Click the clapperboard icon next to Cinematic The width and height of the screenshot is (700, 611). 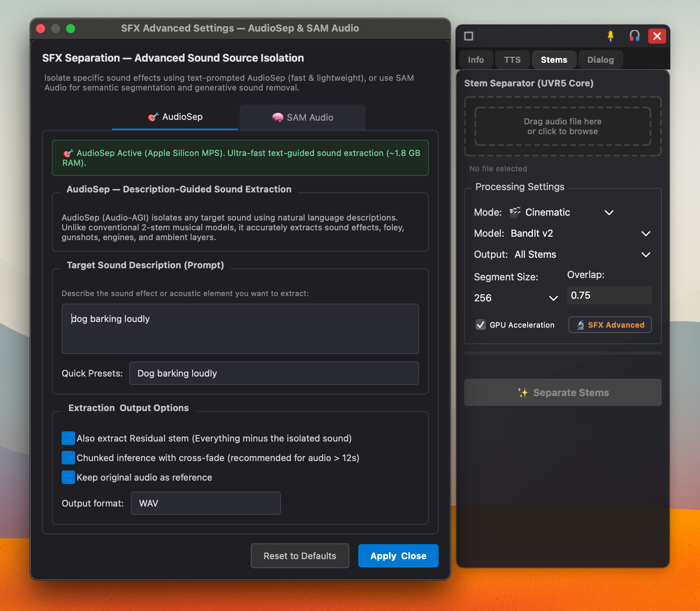click(515, 212)
